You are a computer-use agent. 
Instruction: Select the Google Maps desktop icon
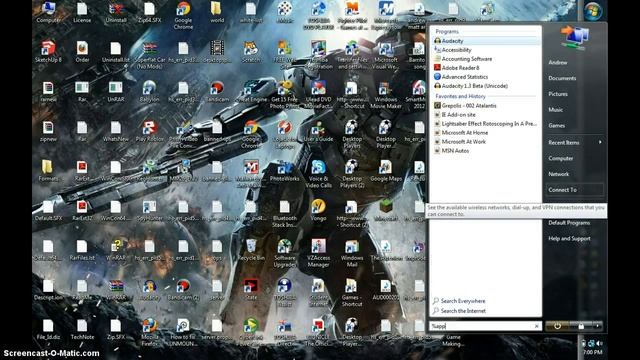click(386, 171)
